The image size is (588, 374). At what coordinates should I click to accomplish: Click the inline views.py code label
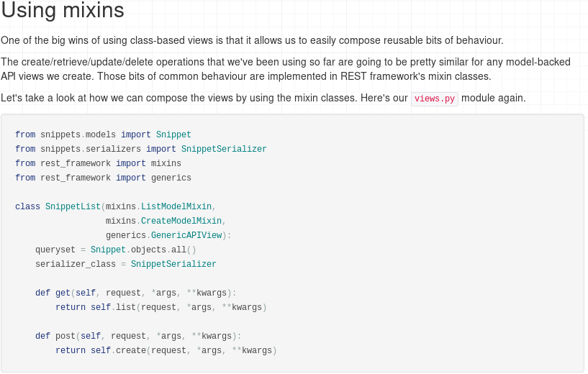click(435, 99)
